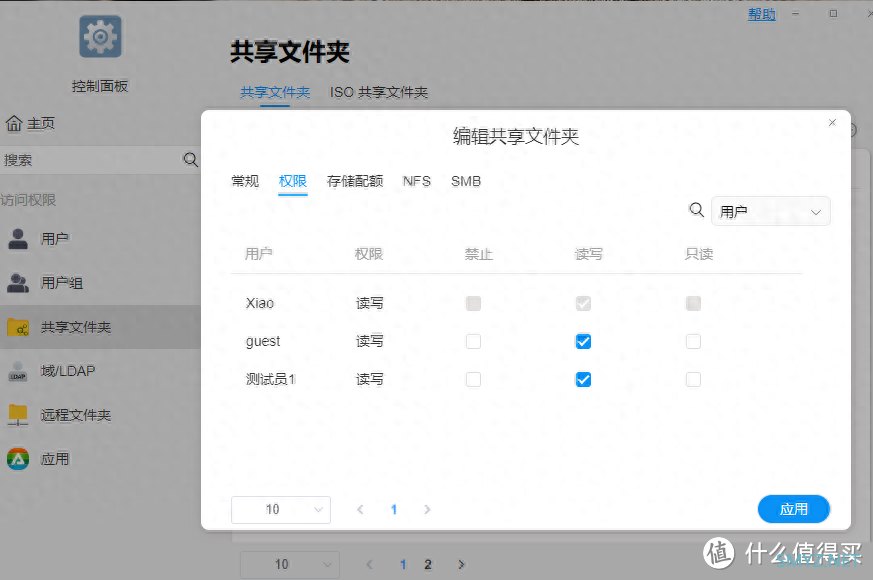Tick 禁止 checkbox for guest
Image resolution: width=873 pixels, height=580 pixels.
coord(473,341)
